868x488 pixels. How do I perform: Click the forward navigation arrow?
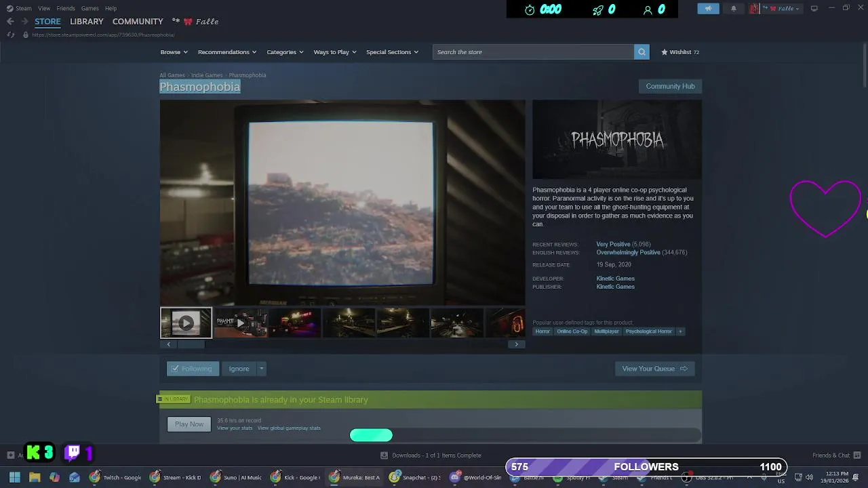pos(24,22)
